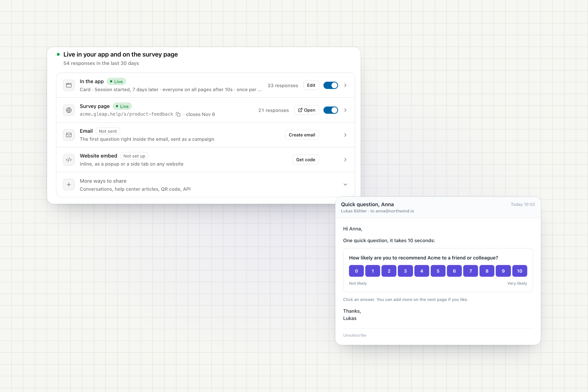
Task: Select score 7 in the email survey
Action: [x=470, y=271]
